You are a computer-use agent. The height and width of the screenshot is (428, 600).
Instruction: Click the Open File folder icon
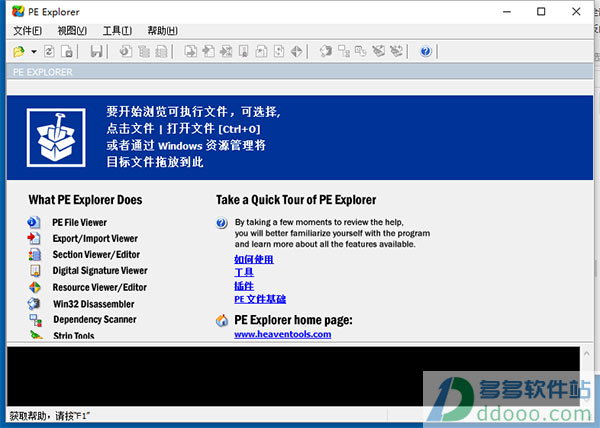19,51
